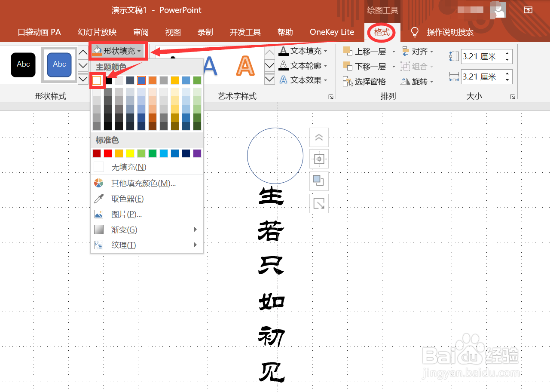Select standard yellow color swatch
This screenshot has width=550, height=392.
(x=130, y=153)
